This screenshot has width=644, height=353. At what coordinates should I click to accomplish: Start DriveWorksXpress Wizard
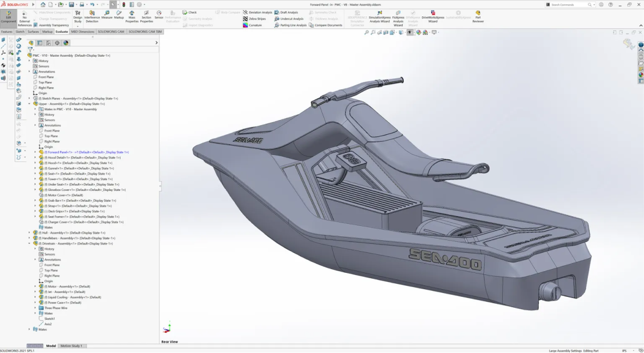click(x=433, y=16)
